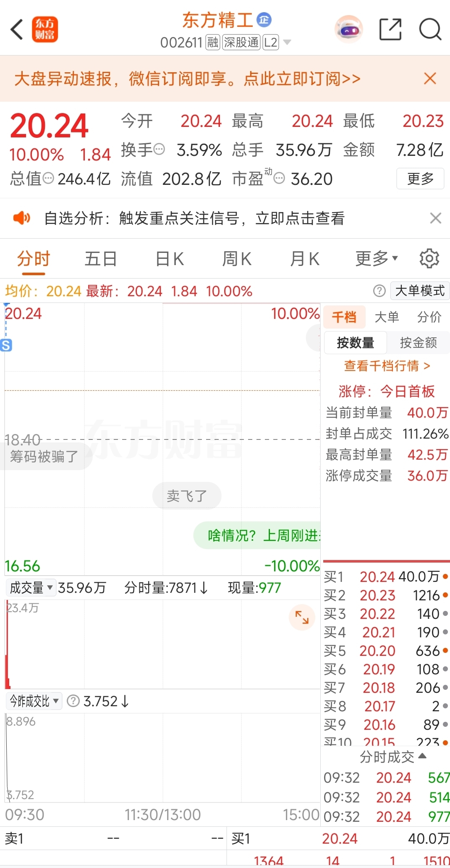Tap the 融 margin tag
Screen dimensions: 450x868
[x=213, y=42]
